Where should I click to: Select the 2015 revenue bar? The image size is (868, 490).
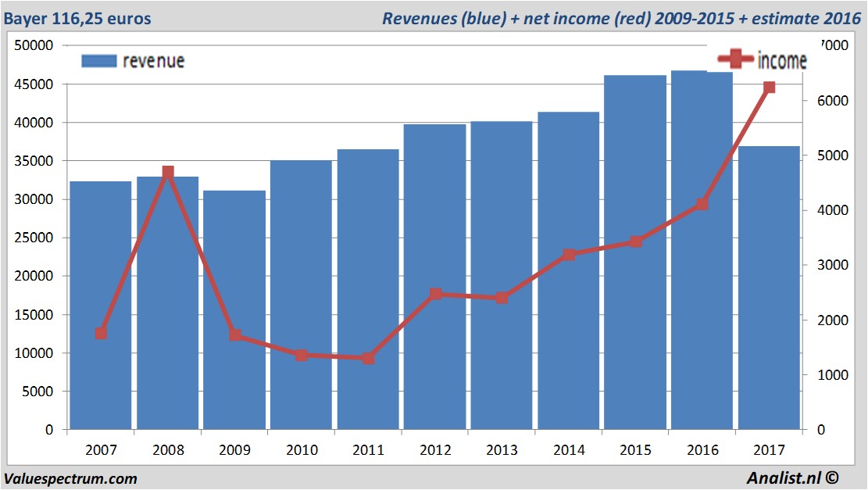(635, 252)
